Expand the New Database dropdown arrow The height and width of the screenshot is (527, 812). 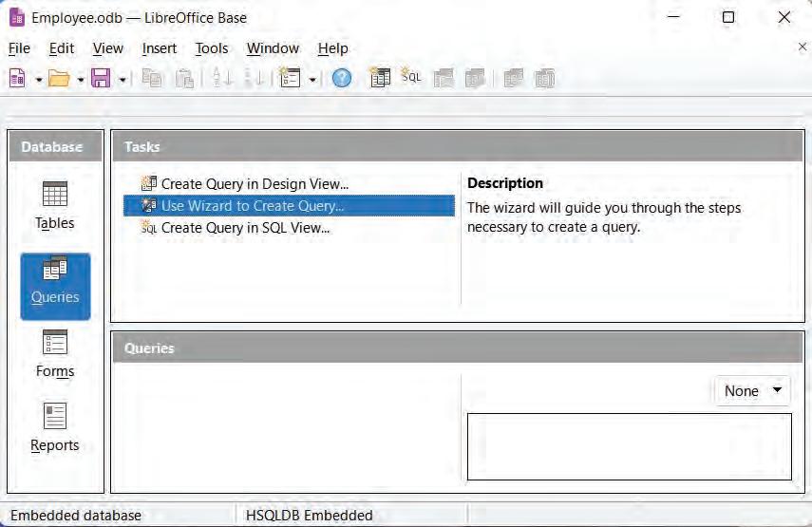click(39, 80)
